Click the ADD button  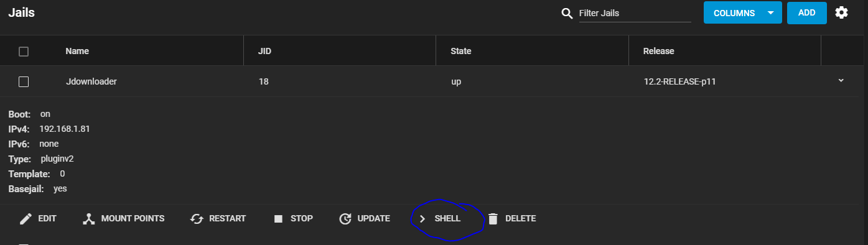click(x=807, y=13)
